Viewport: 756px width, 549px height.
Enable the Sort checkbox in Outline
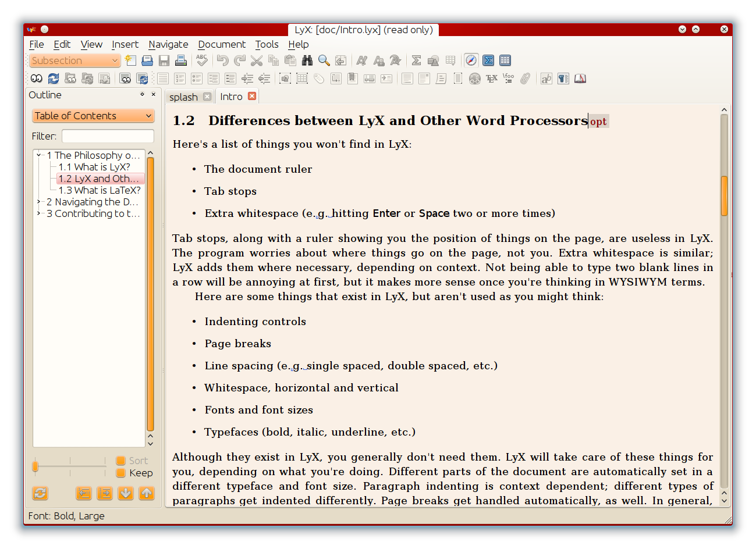click(121, 461)
